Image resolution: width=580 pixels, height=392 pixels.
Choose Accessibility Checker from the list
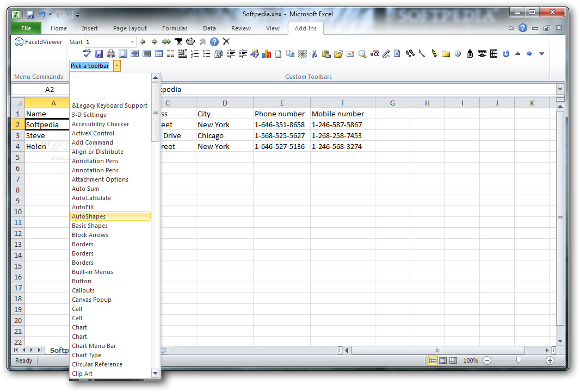pyautogui.click(x=110, y=124)
